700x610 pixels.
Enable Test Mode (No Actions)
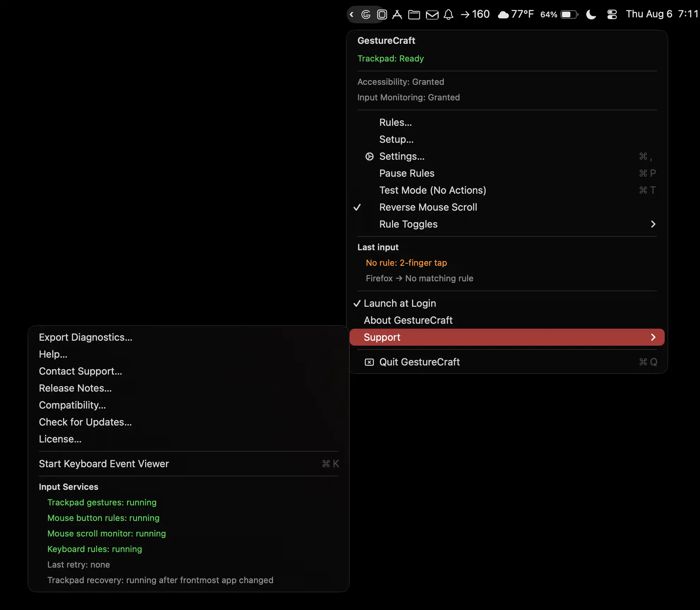click(507, 190)
